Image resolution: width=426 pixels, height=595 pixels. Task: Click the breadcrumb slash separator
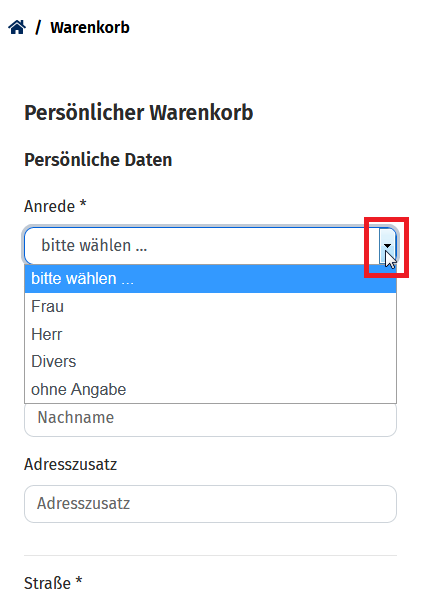coord(38,28)
